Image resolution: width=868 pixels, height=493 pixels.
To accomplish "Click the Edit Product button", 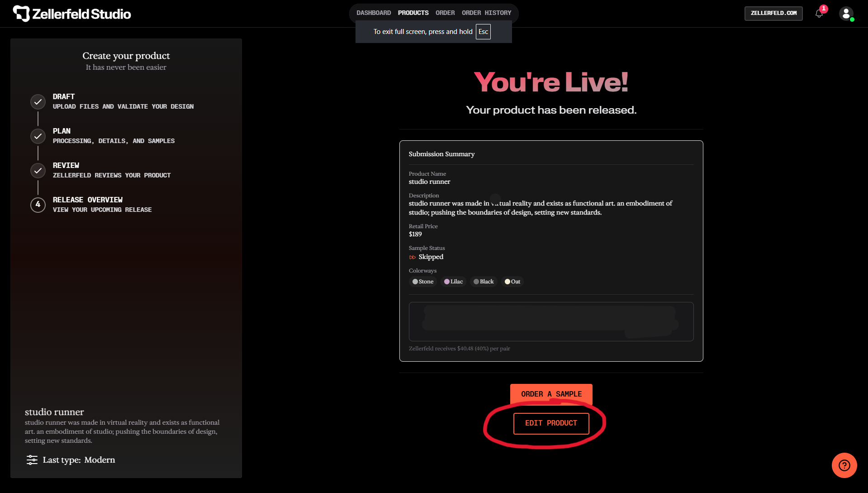I will (551, 423).
